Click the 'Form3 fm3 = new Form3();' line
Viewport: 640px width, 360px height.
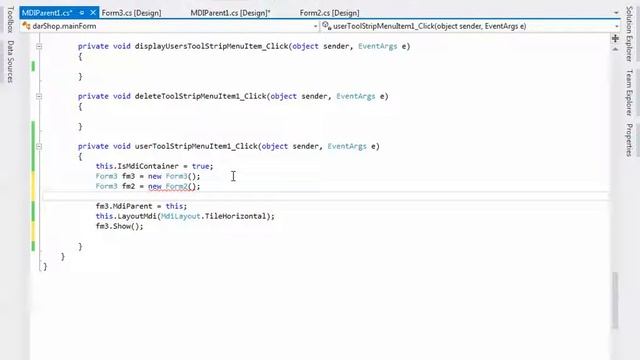click(148, 176)
